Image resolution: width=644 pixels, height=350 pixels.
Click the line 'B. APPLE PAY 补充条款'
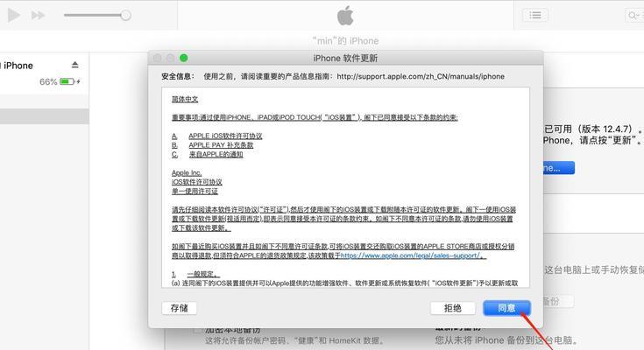[x=212, y=145]
